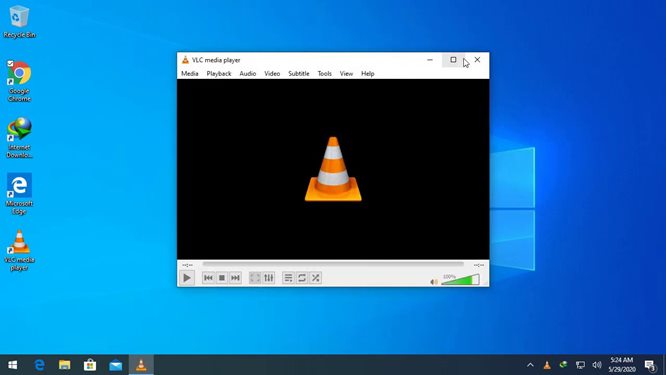The height and width of the screenshot is (375, 666).
Task: Open the Media menu
Action: click(x=189, y=73)
